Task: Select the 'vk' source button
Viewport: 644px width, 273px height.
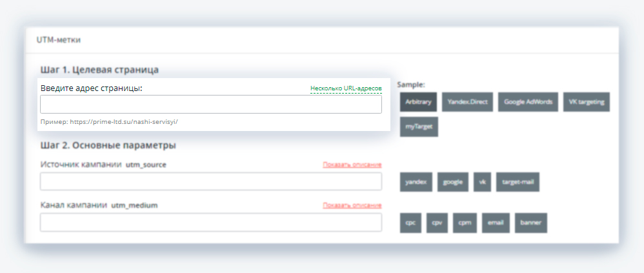Action: point(482,182)
